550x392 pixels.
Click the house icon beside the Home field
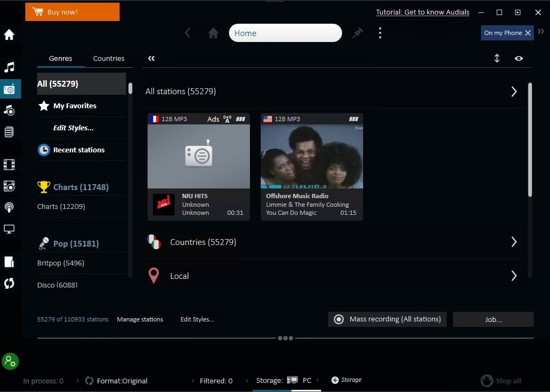tap(213, 33)
